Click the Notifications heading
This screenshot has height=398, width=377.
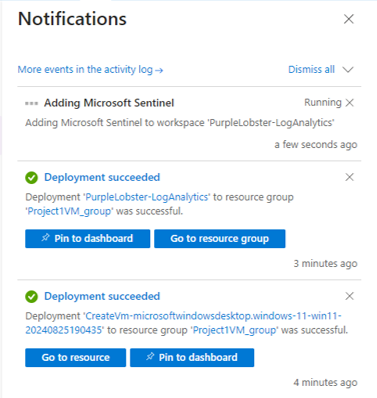(x=72, y=19)
